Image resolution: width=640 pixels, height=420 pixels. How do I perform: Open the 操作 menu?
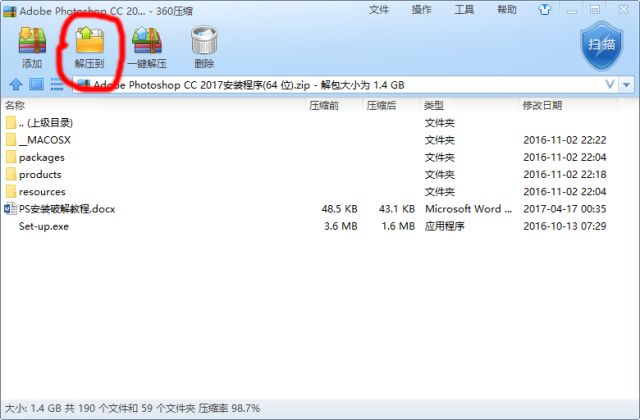[421, 10]
